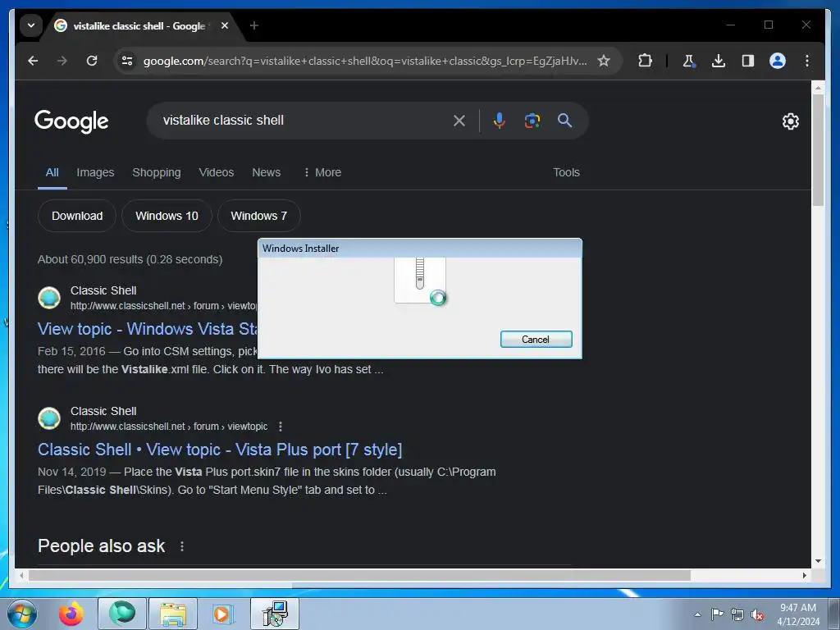This screenshot has width=840, height=630.
Task: Filter results with Download chip
Action: (77, 216)
